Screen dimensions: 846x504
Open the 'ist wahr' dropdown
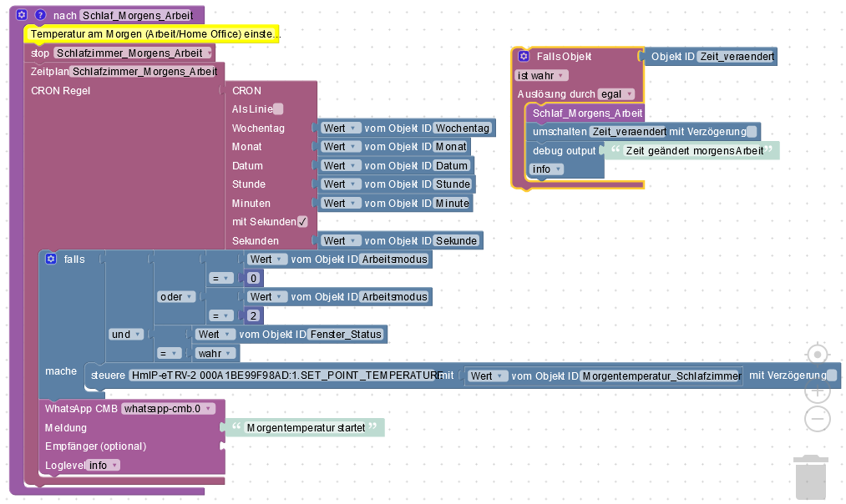541,75
